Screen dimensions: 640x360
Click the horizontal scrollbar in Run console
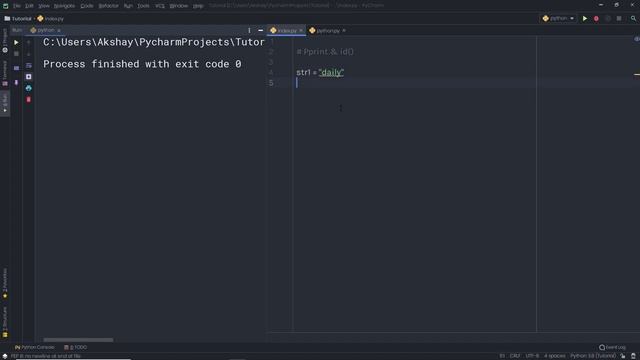coord(78,340)
